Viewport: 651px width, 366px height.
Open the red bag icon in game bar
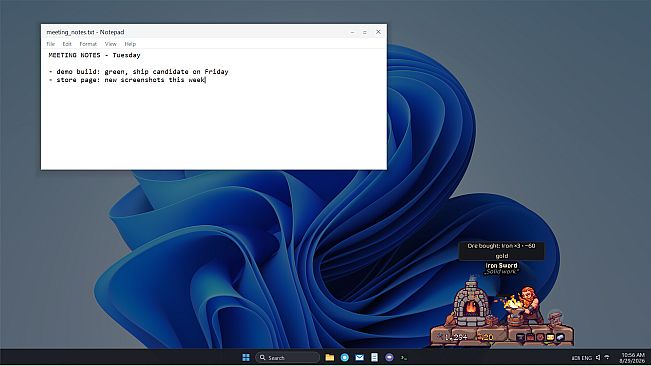[530, 337]
